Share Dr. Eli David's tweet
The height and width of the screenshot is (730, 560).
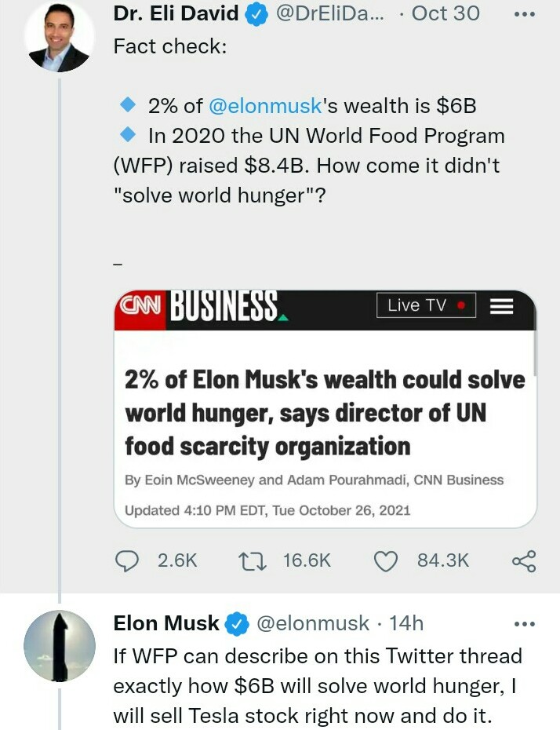tap(523, 560)
